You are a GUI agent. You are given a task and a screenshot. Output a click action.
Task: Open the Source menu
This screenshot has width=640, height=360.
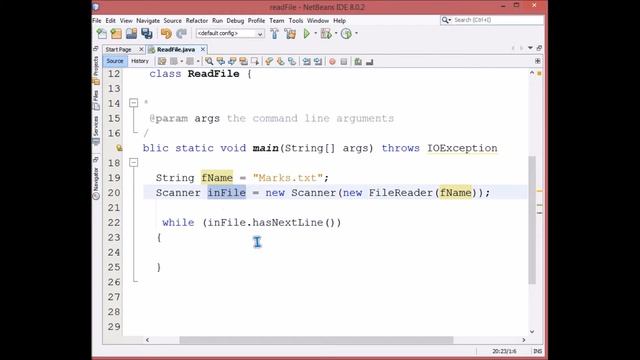[173, 20]
